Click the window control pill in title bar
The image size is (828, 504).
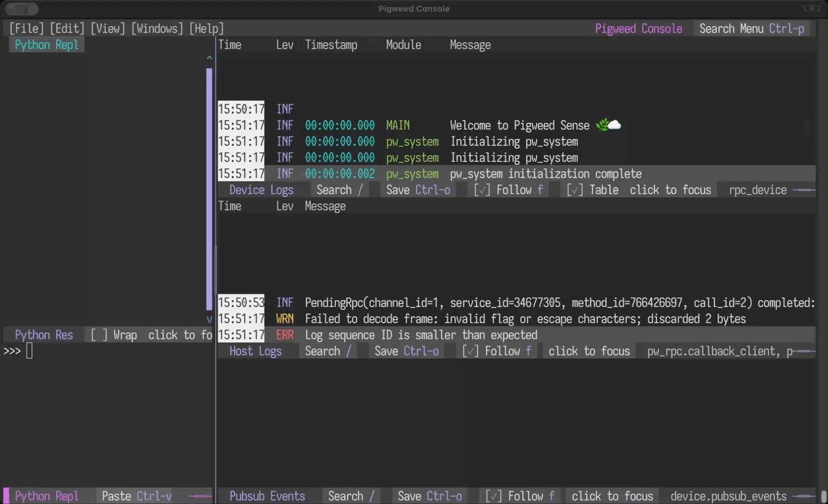22,9
